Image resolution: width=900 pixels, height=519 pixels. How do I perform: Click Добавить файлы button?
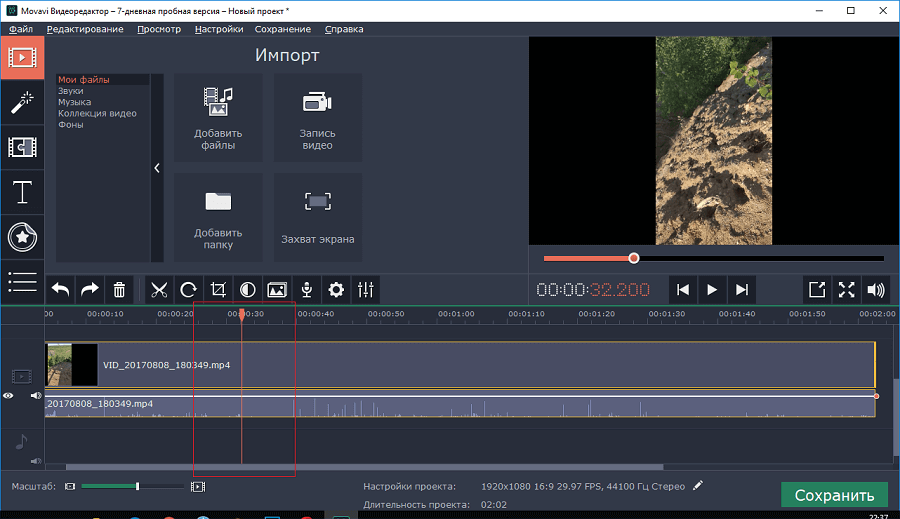tap(218, 118)
